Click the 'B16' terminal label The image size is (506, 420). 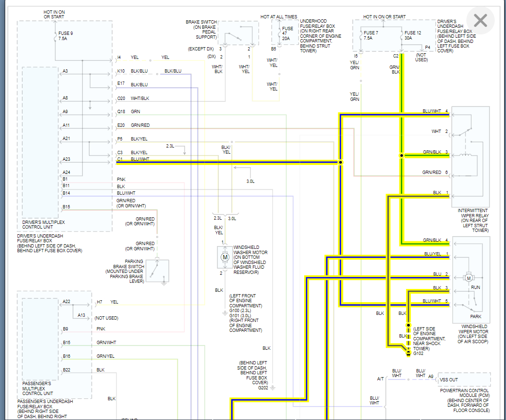coord(66,356)
